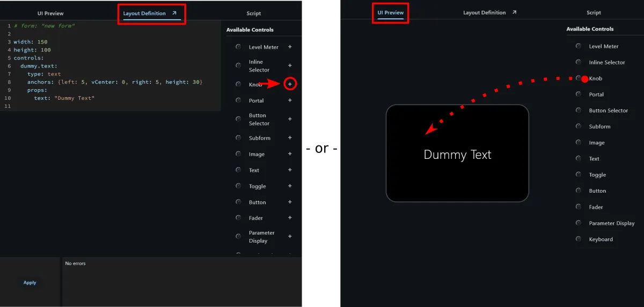
Task: Click the Portal label in Layout Definition view
Action: pyautogui.click(x=256, y=100)
